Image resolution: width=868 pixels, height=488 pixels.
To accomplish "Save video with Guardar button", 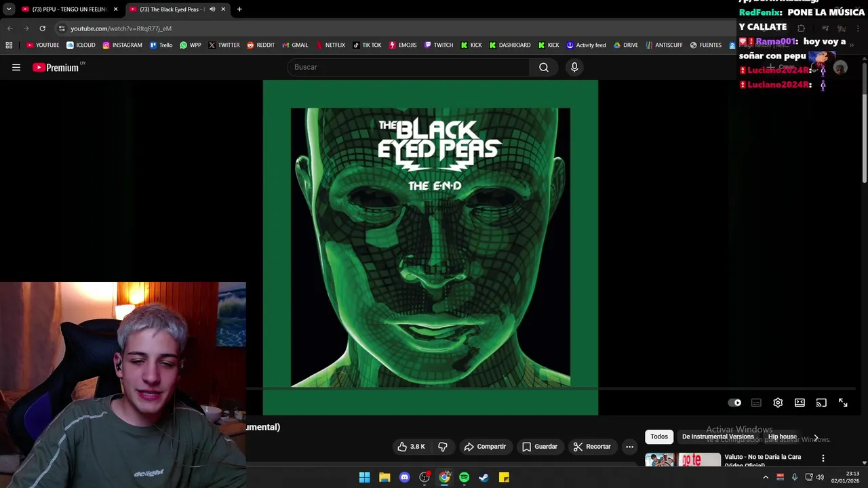I will pyautogui.click(x=540, y=447).
